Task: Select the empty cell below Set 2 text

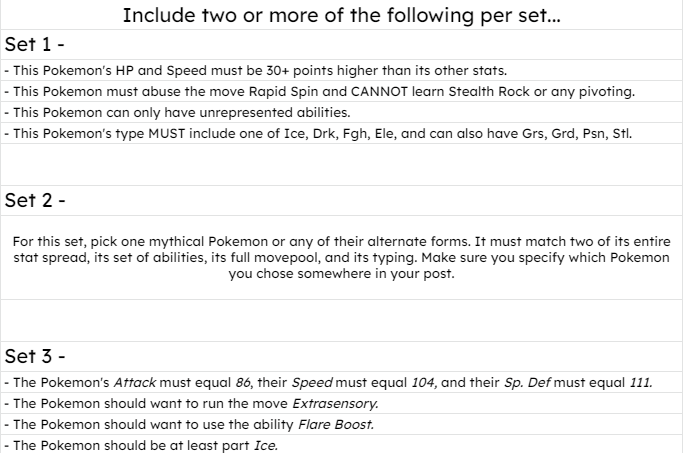Action: pyautogui.click(x=342, y=320)
